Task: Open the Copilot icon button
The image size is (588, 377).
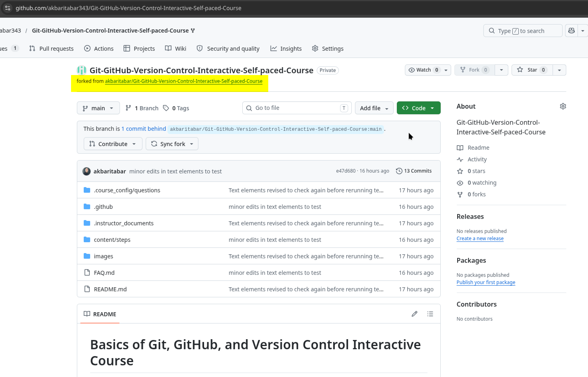Action: tap(571, 31)
